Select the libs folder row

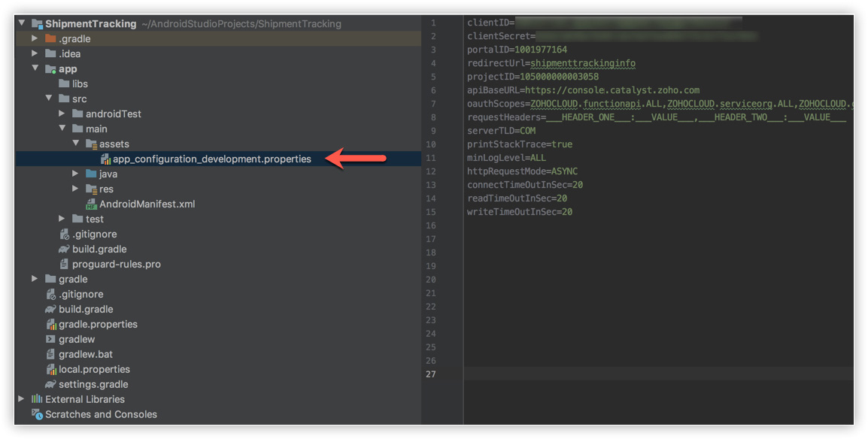[218, 83]
